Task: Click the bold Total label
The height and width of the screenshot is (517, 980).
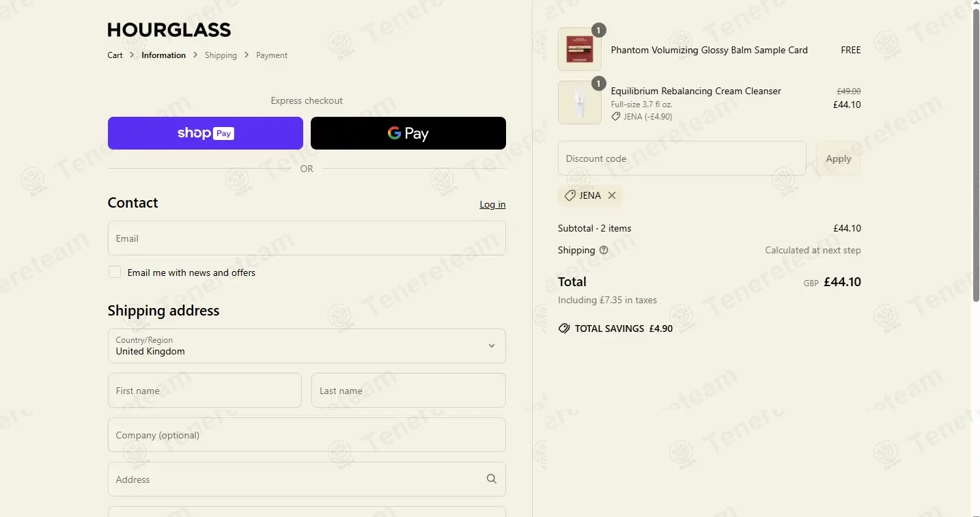Action: tap(572, 281)
